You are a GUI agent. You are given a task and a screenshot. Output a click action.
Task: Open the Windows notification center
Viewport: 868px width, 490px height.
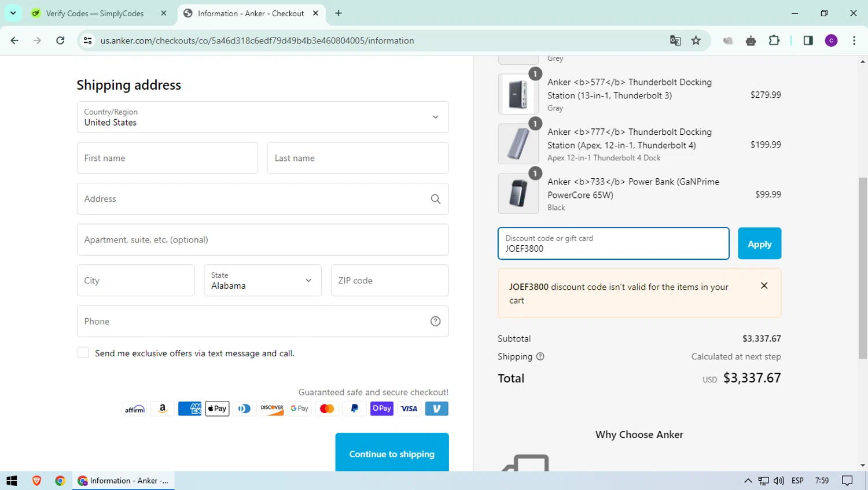pyautogui.click(x=848, y=481)
